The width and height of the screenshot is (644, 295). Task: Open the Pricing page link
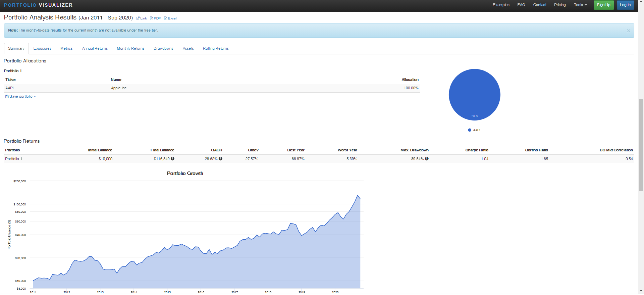[x=559, y=5]
